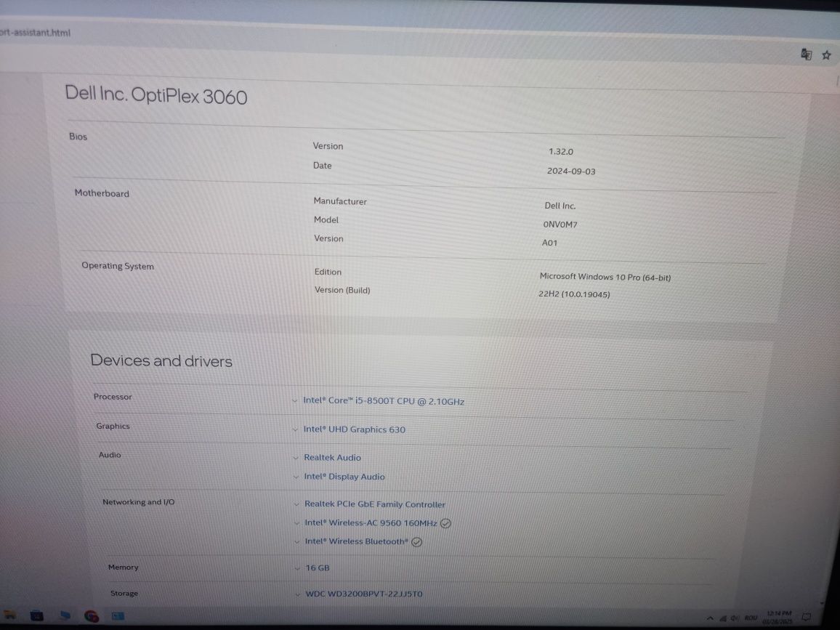The height and width of the screenshot is (630, 840).
Task: Open the 16 GB memory details link
Action: click(317, 568)
